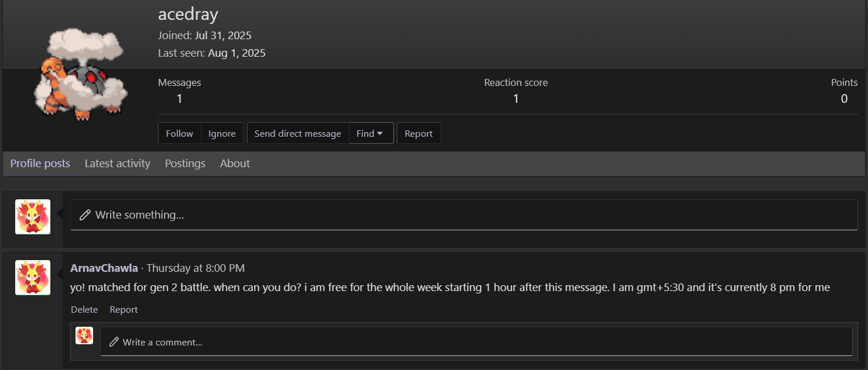
Task: Click the Reaction score value
Action: 516,99
